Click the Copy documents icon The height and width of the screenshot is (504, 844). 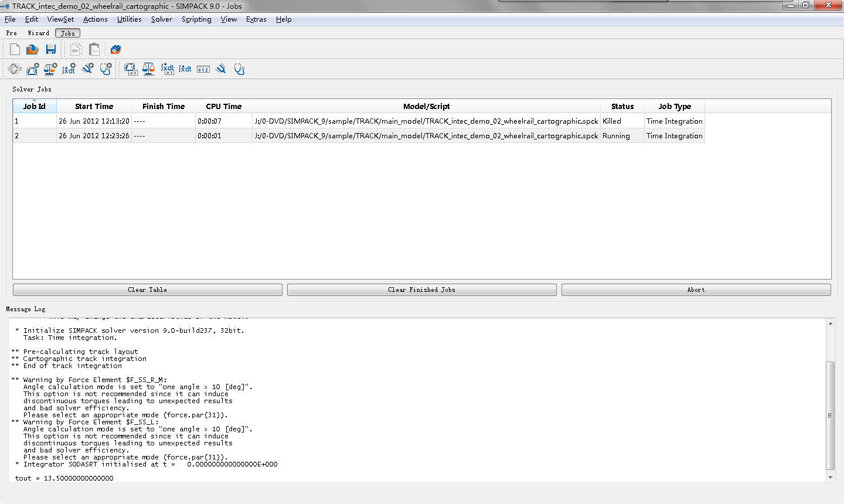(x=76, y=49)
